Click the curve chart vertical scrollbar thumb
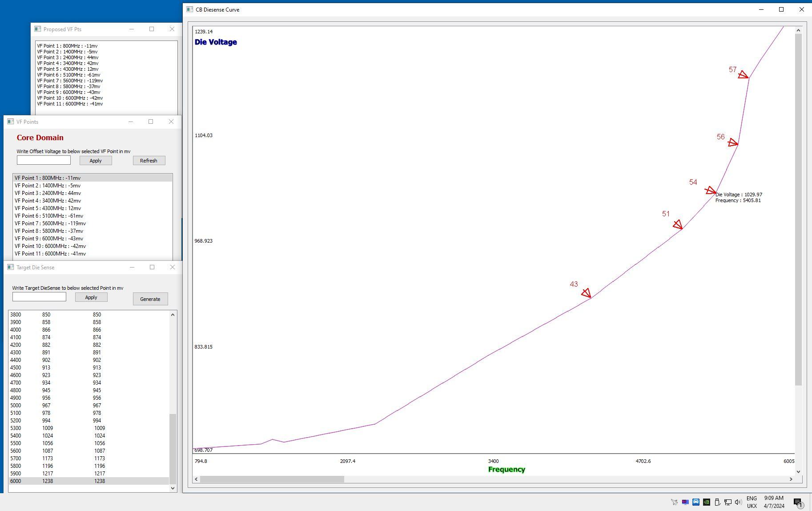812x511 pixels. point(798,210)
